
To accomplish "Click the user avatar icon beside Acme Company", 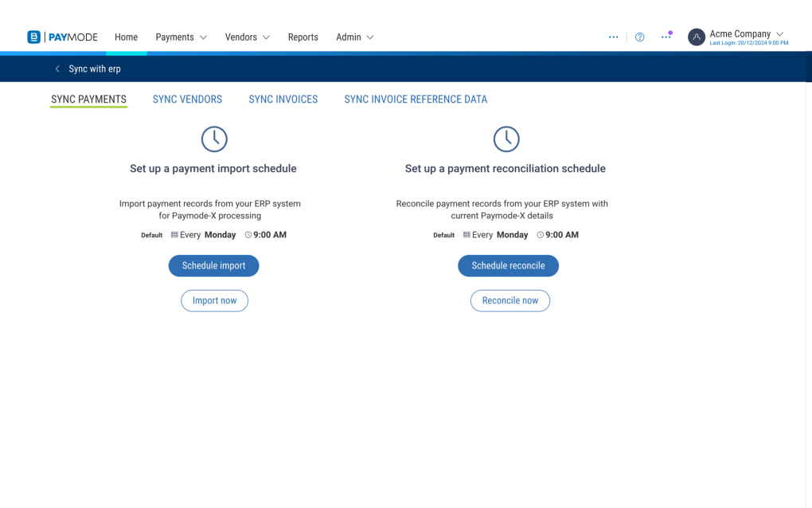I will click(697, 37).
